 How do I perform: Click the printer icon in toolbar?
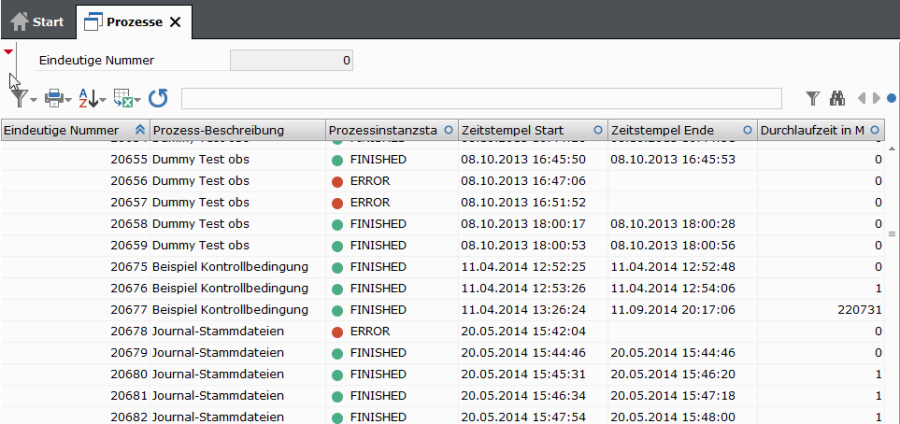55,99
